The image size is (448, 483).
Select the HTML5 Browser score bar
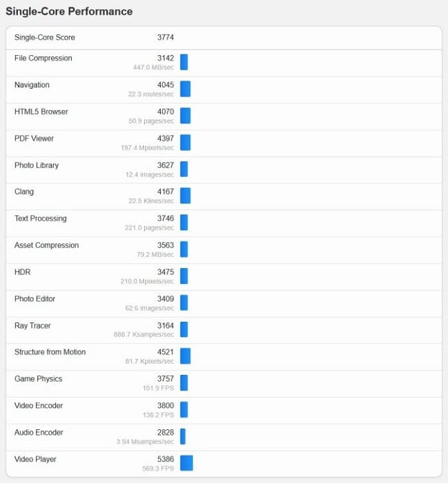pos(185,116)
